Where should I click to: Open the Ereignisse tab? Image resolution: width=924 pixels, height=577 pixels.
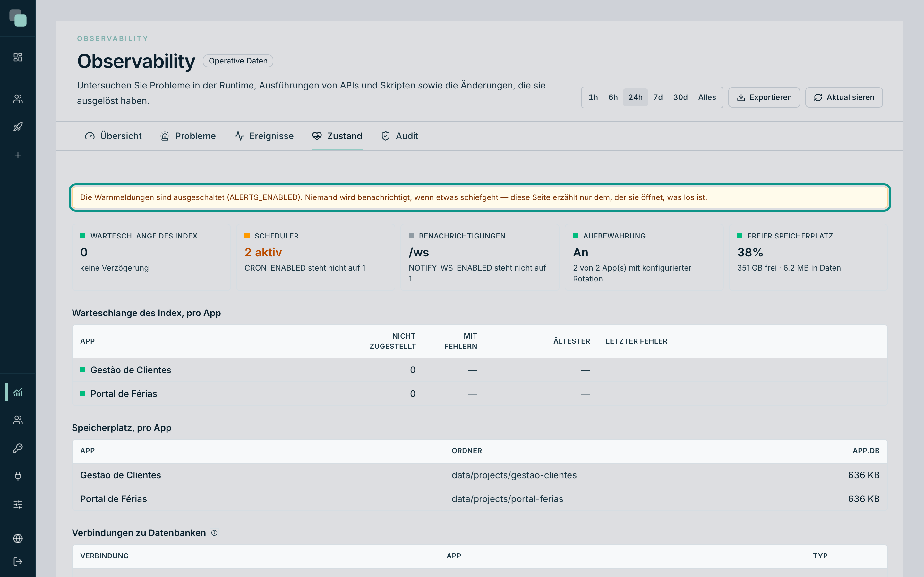pyautogui.click(x=264, y=136)
